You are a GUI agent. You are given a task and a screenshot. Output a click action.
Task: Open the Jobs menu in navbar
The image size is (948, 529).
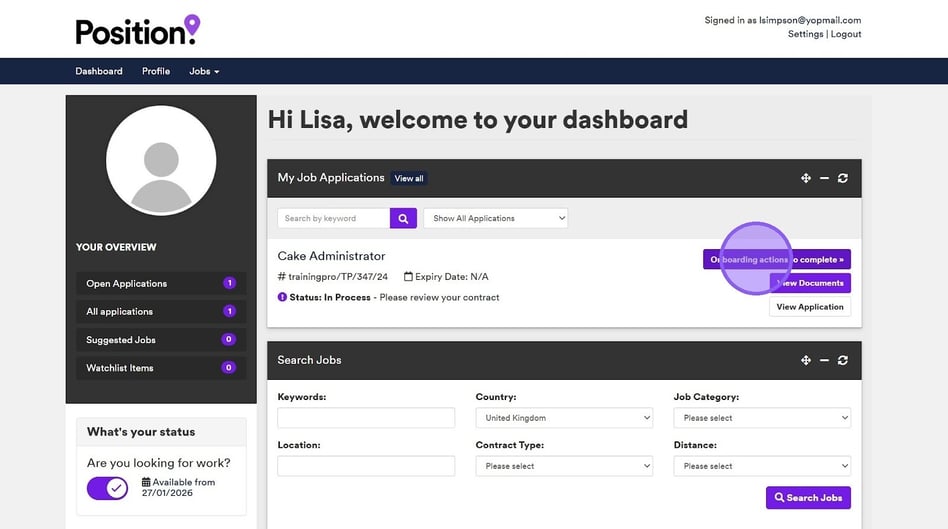204,71
